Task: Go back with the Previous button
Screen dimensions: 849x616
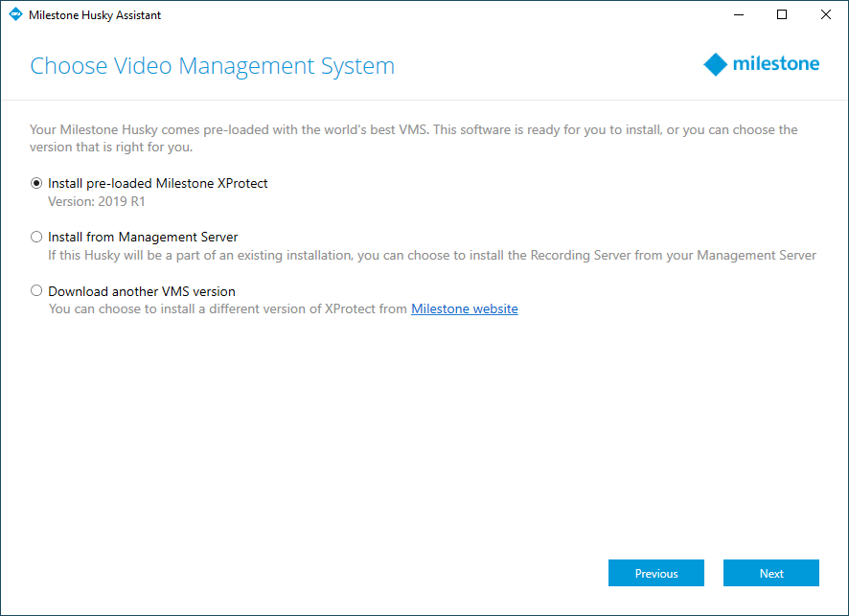Action: coord(656,573)
